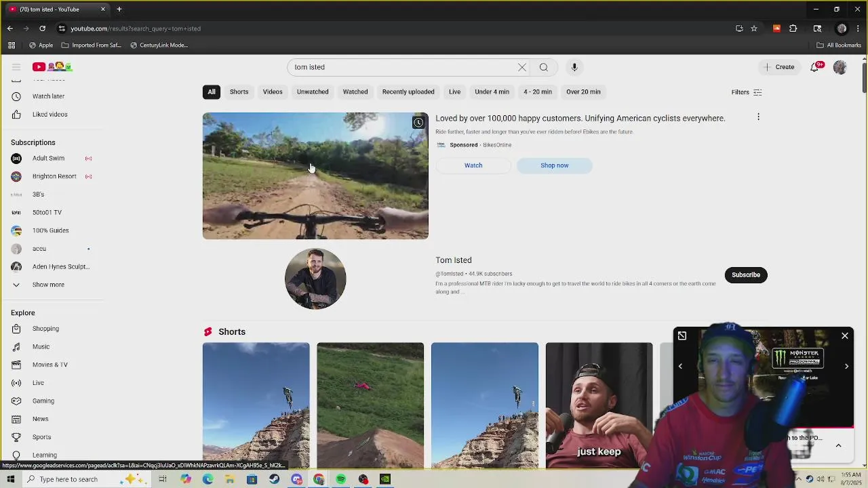
Task: Select the Live filter chip
Action: tap(454, 92)
